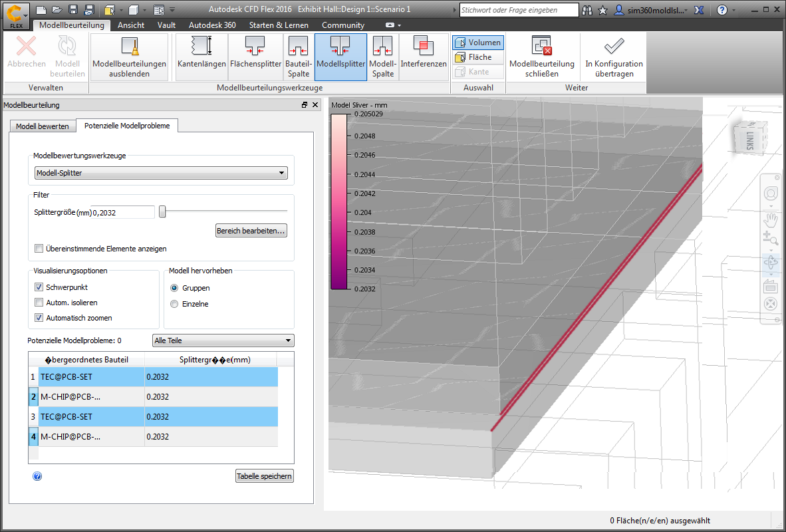Click the Splittergröße value input field

point(122,212)
